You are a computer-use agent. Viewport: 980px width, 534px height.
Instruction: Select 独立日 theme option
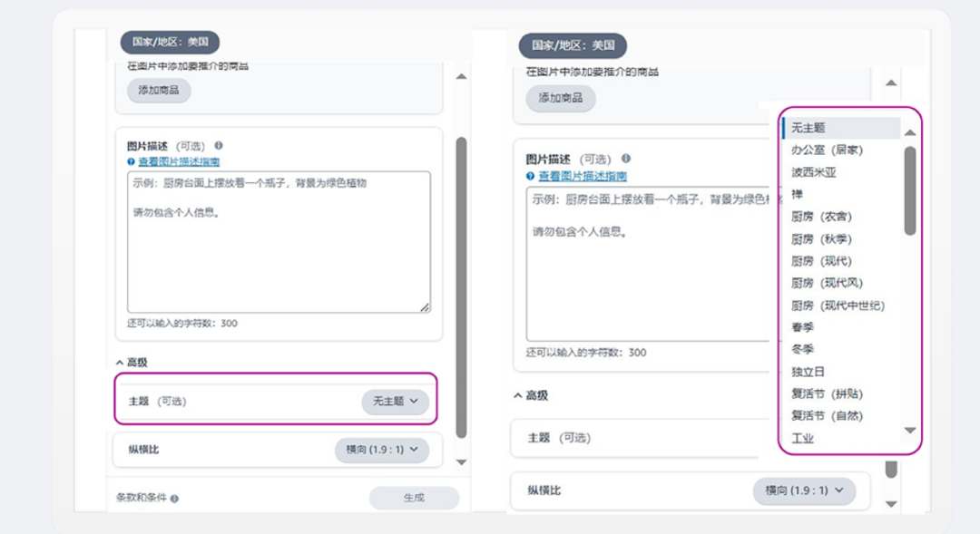(808, 372)
